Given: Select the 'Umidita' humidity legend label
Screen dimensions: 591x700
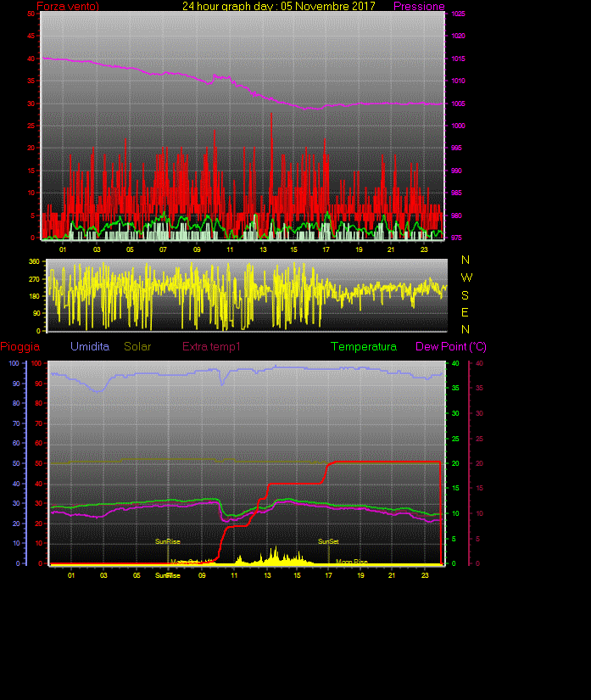Looking at the screenshot, I should [x=90, y=347].
